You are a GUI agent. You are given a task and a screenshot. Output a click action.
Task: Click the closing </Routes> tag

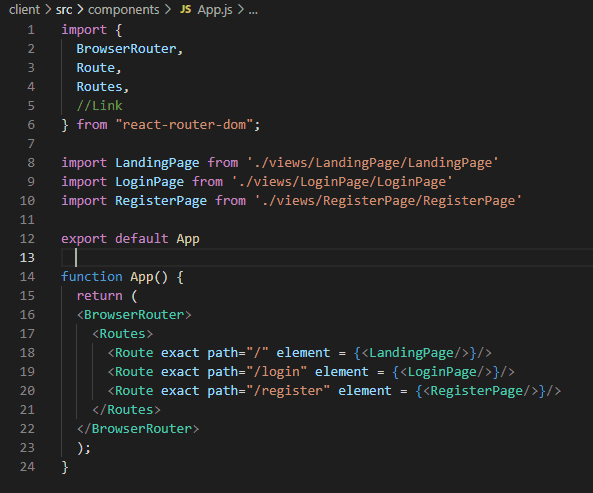[x=126, y=410]
